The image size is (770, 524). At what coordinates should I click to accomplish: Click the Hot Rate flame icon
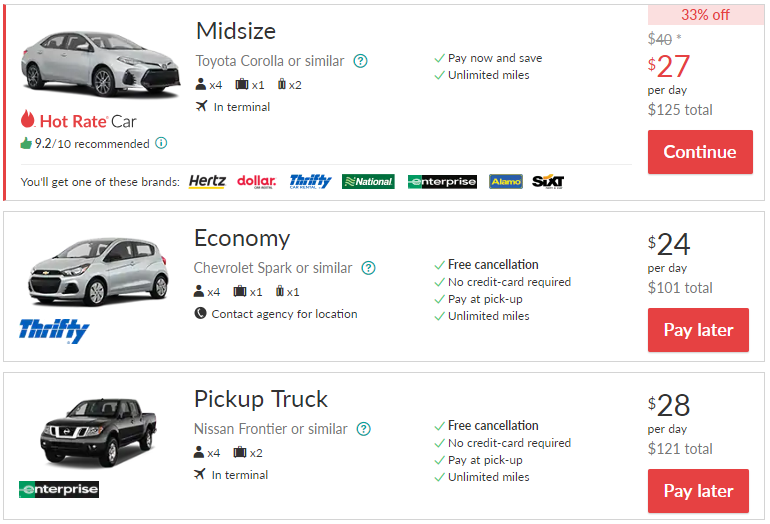coord(28,118)
